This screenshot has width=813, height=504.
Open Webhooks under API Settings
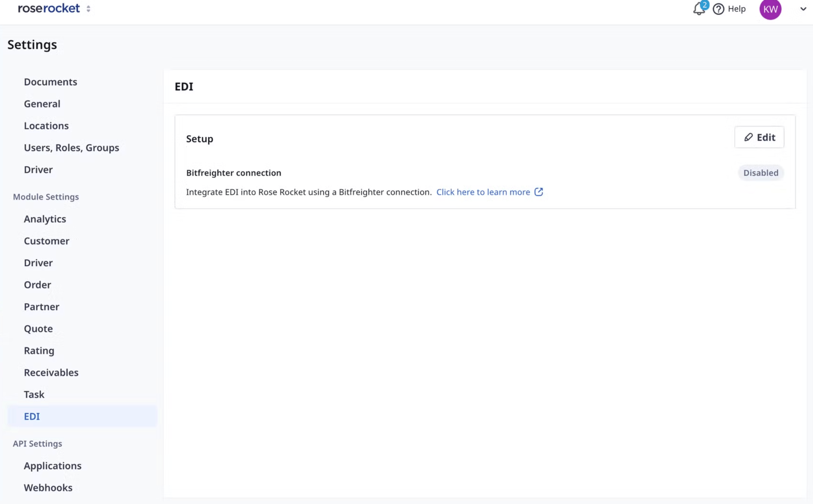click(x=48, y=487)
